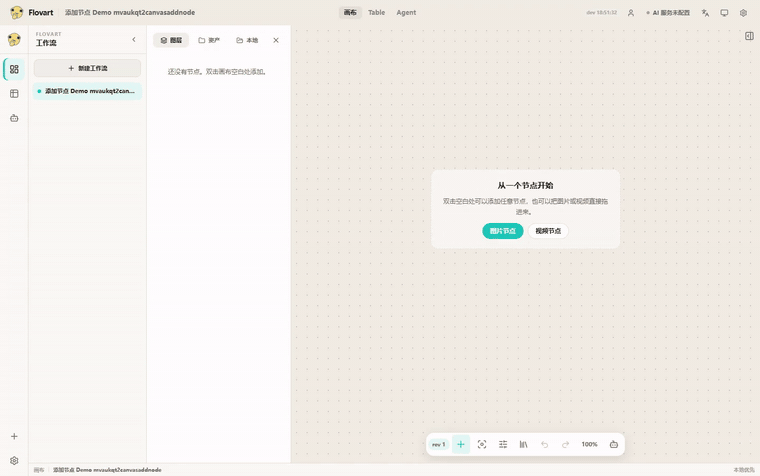Open the robot agent icon in sidebar

tap(14, 118)
